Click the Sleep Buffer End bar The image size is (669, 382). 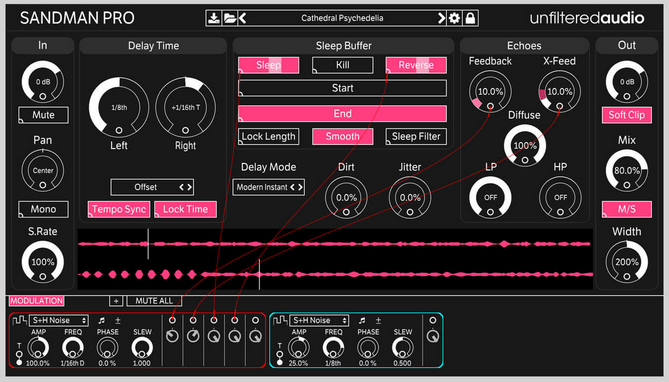(343, 114)
